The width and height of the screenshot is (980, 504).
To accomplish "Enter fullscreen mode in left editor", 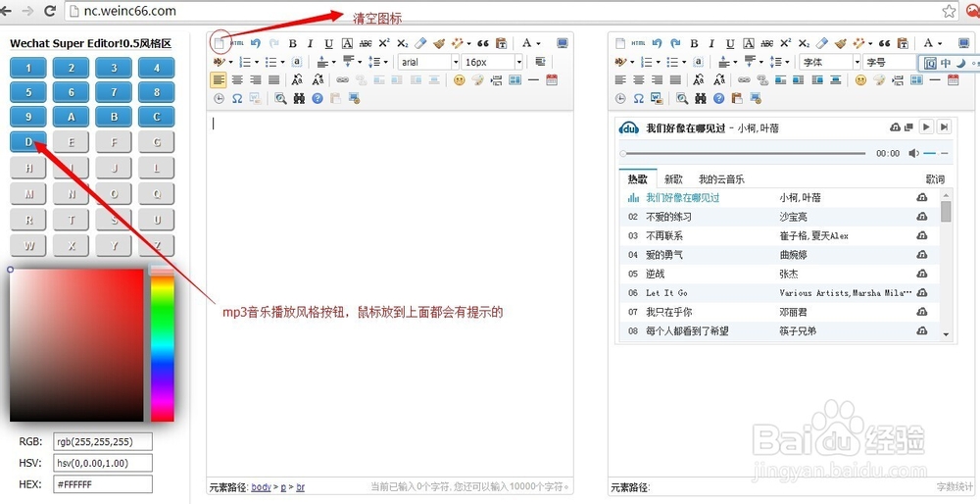I will point(563,43).
